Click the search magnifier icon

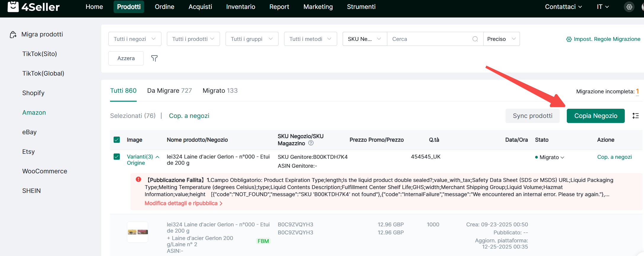[475, 39]
